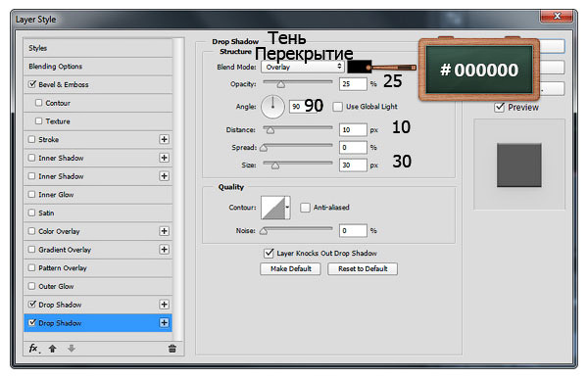Click Reset to Default button

tap(363, 268)
